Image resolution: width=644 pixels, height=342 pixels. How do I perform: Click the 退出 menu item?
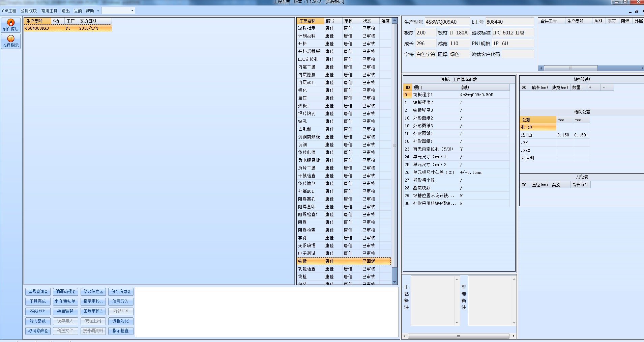pos(65,11)
